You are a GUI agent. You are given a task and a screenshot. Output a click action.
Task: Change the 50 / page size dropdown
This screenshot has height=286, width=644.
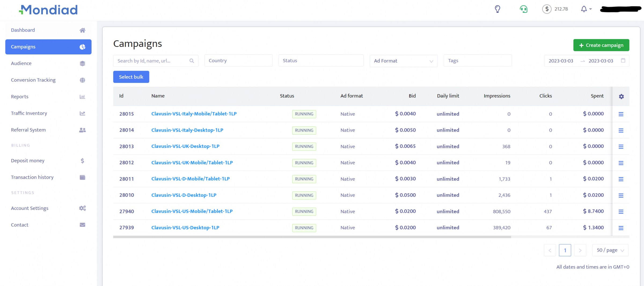click(610, 250)
